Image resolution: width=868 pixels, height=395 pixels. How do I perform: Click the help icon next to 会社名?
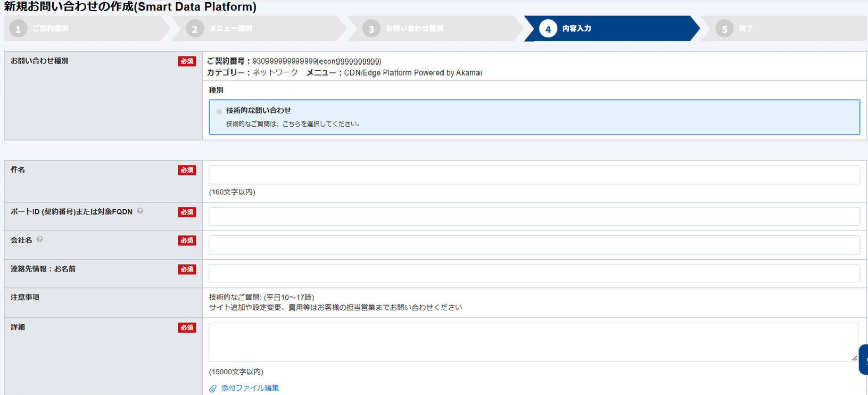click(x=40, y=240)
